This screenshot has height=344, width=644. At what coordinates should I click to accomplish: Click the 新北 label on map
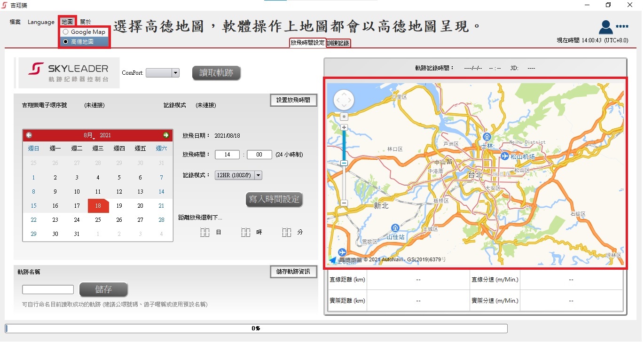(381, 205)
